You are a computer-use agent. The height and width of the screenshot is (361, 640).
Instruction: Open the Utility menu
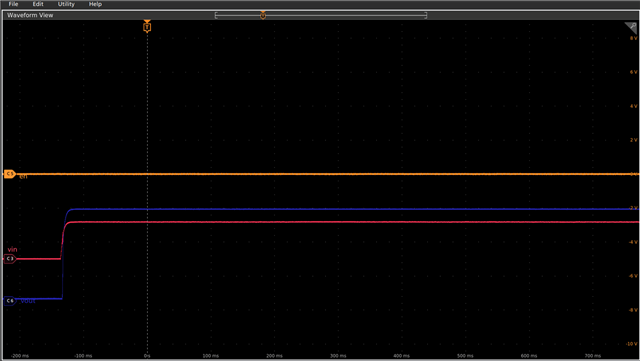point(66,4)
